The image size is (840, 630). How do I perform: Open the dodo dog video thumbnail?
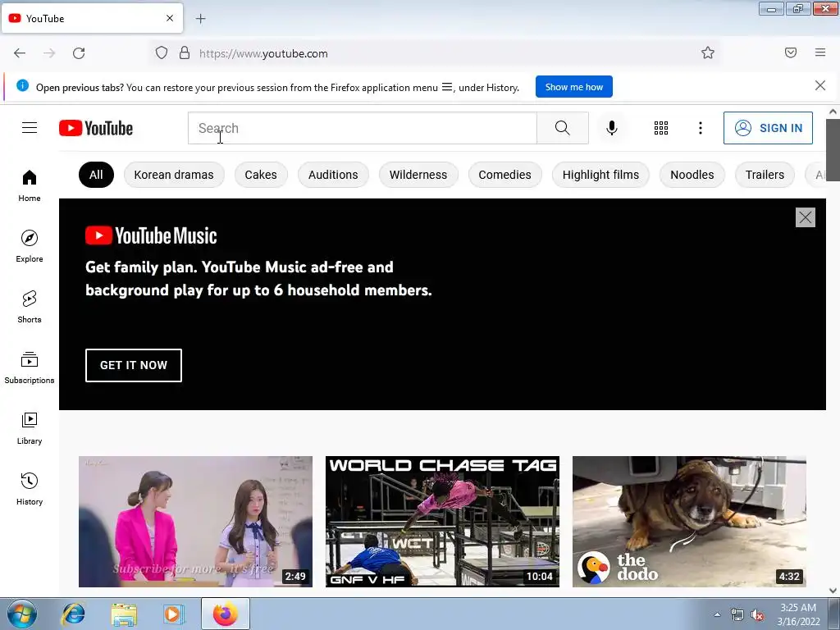(689, 521)
